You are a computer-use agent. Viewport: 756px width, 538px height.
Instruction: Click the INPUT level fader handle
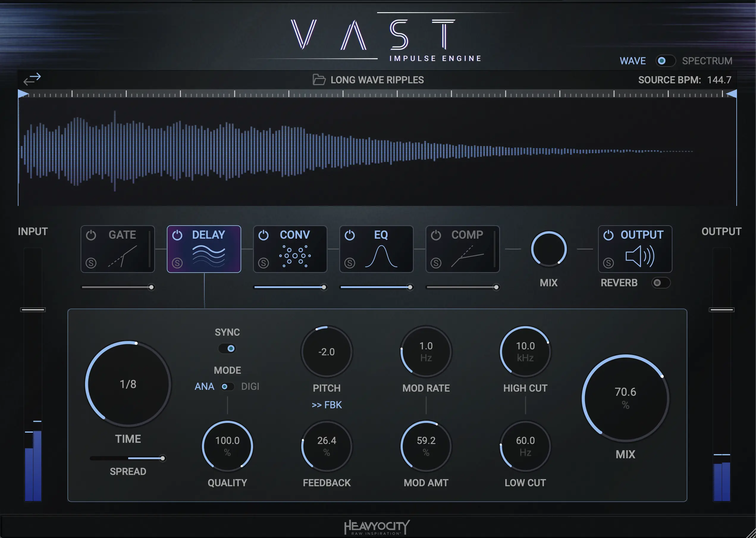pyautogui.click(x=33, y=310)
